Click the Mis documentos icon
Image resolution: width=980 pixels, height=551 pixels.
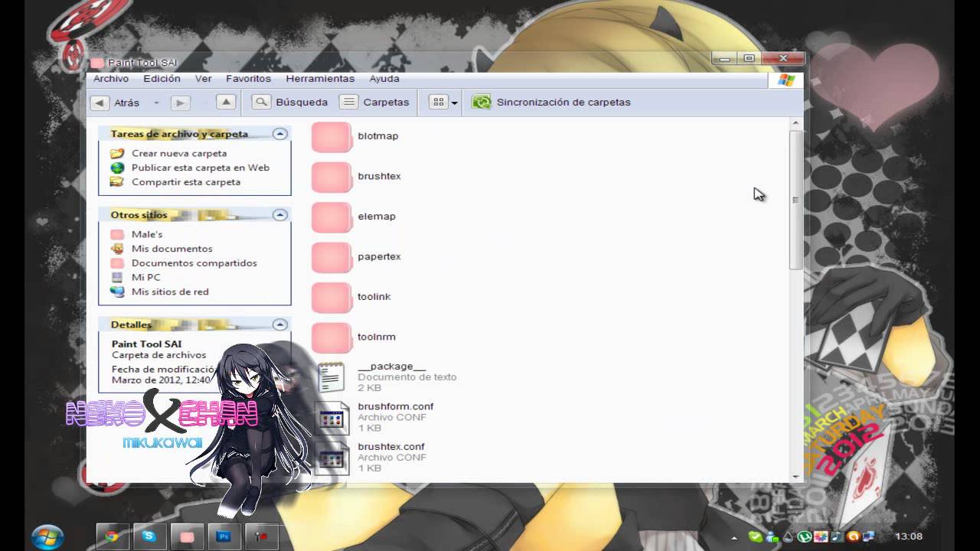pos(116,249)
